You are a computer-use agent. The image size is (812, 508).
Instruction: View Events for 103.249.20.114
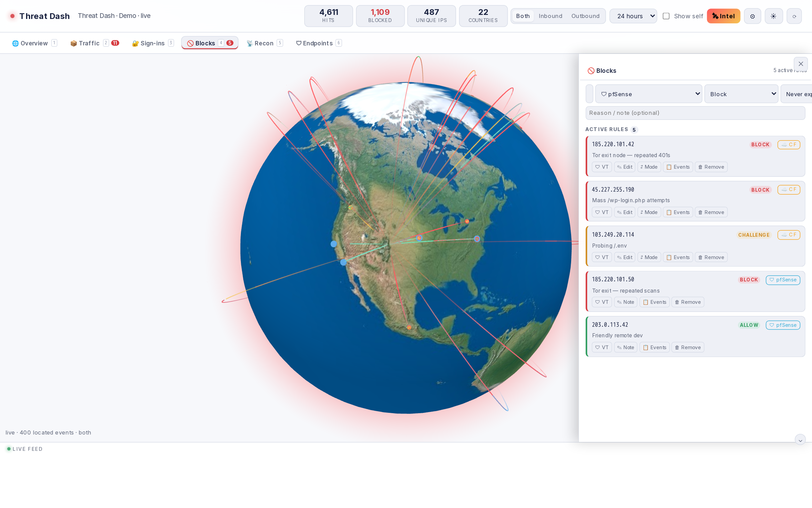(x=678, y=257)
